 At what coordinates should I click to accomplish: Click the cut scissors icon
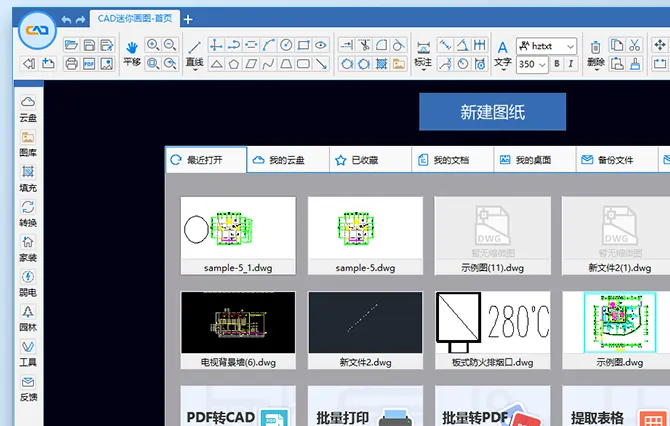635,45
